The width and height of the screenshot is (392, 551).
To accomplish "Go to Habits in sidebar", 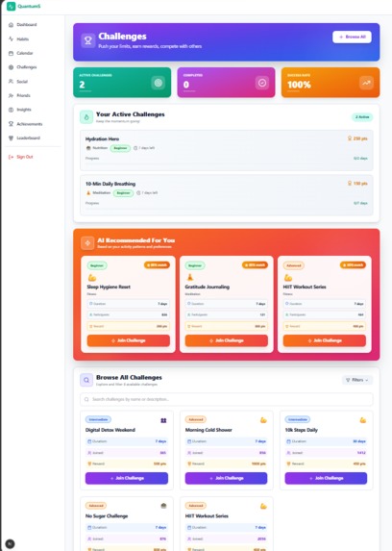I will 23,39.
